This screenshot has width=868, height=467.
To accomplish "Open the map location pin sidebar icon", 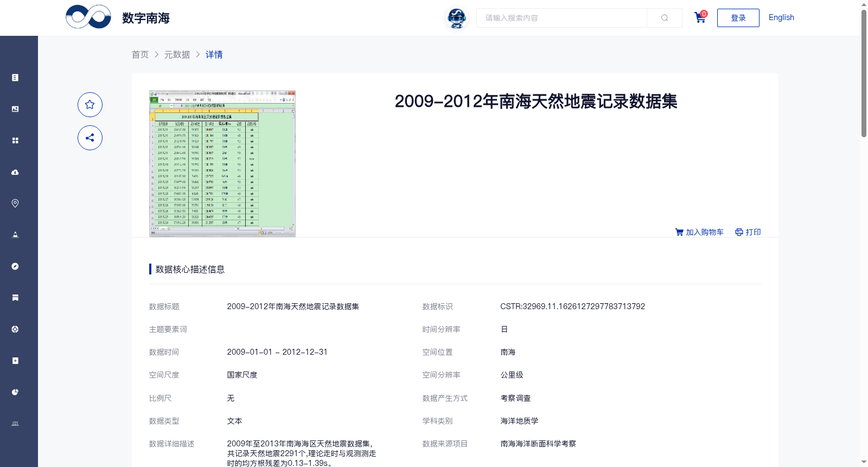I will pyautogui.click(x=15, y=203).
